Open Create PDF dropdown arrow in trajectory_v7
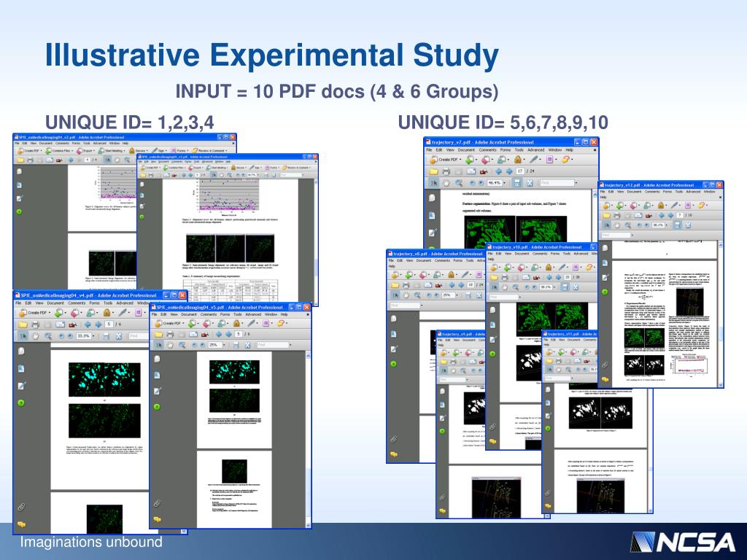This screenshot has height=560, width=747. 460,160
